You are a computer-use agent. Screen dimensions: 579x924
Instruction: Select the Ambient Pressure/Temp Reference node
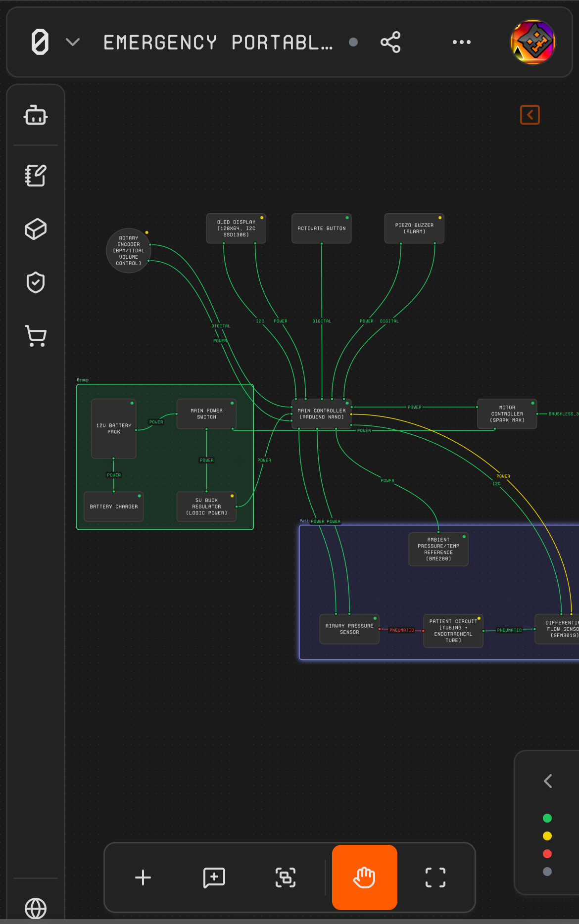(438, 550)
